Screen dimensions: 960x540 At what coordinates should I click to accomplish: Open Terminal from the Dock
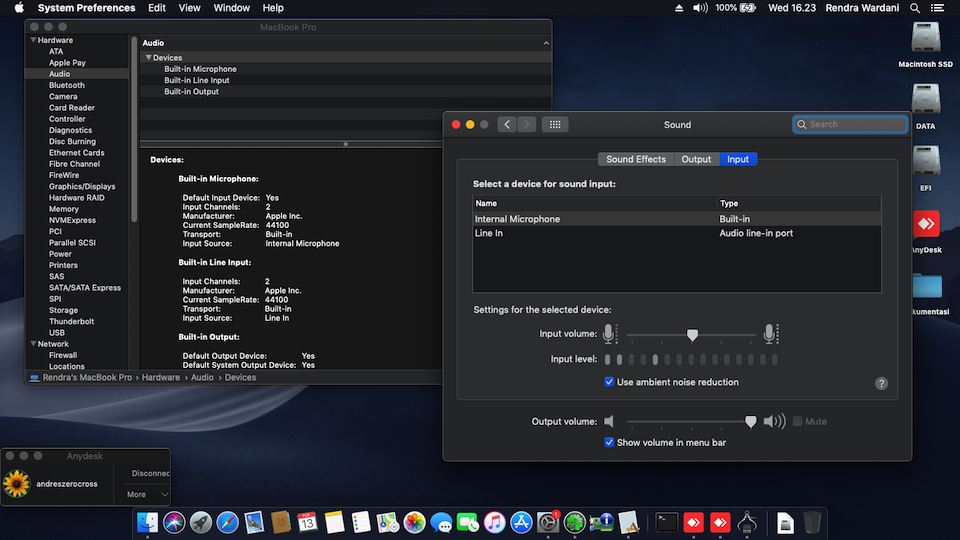666,522
